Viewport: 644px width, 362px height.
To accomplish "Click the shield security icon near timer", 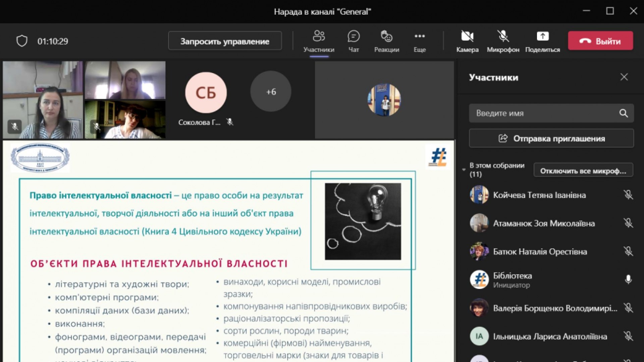I will 22,41.
